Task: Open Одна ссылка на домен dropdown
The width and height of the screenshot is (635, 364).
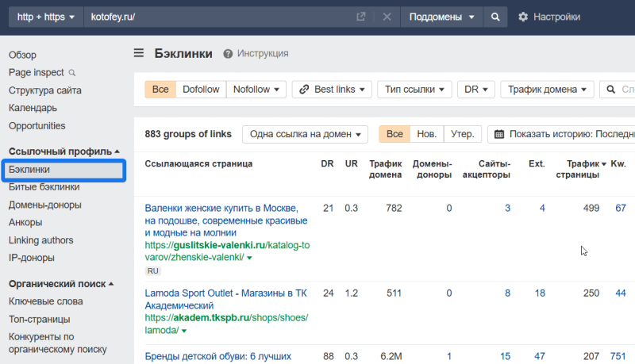Action: [x=305, y=134]
